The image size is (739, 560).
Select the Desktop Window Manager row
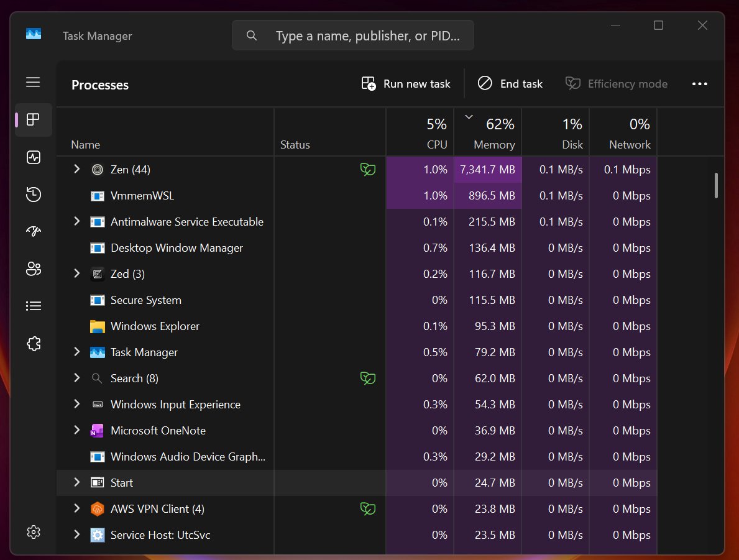(357, 248)
